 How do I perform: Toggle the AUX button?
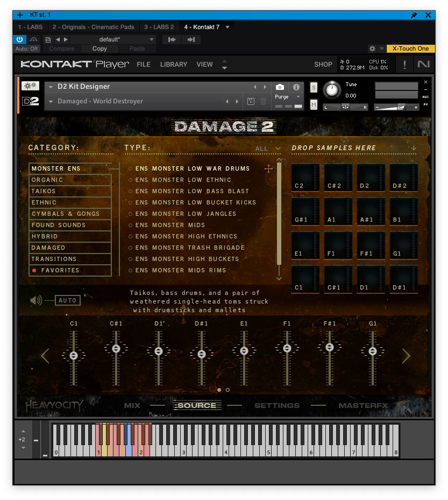(x=425, y=97)
